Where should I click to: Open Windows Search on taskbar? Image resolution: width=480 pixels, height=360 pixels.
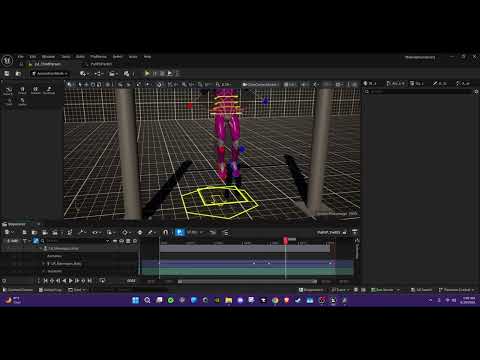click(x=147, y=300)
